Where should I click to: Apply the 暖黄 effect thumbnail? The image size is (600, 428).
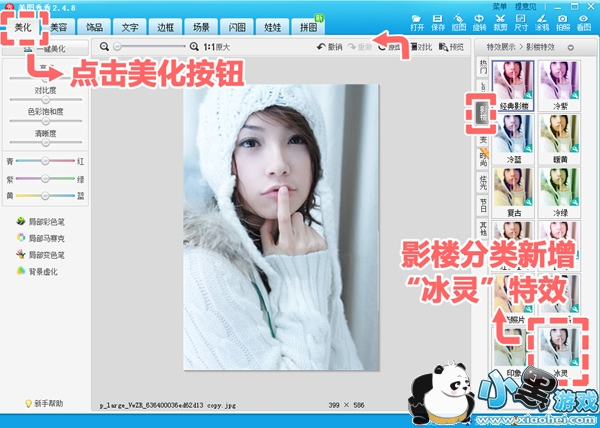(x=559, y=139)
